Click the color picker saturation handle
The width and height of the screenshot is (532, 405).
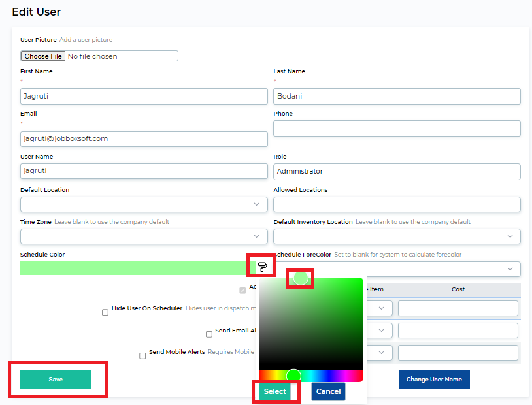pyautogui.click(x=300, y=278)
